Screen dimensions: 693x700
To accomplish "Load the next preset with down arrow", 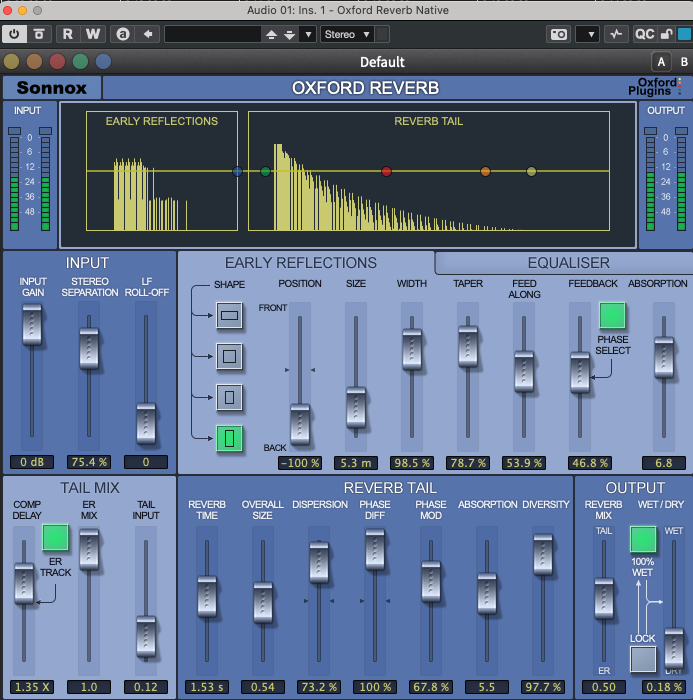I will [289, 34].
